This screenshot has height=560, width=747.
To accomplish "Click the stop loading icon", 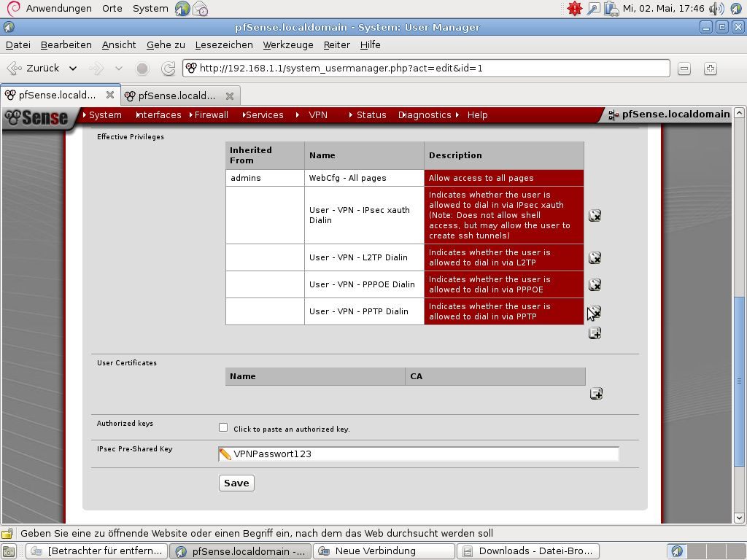I will 142,69.
